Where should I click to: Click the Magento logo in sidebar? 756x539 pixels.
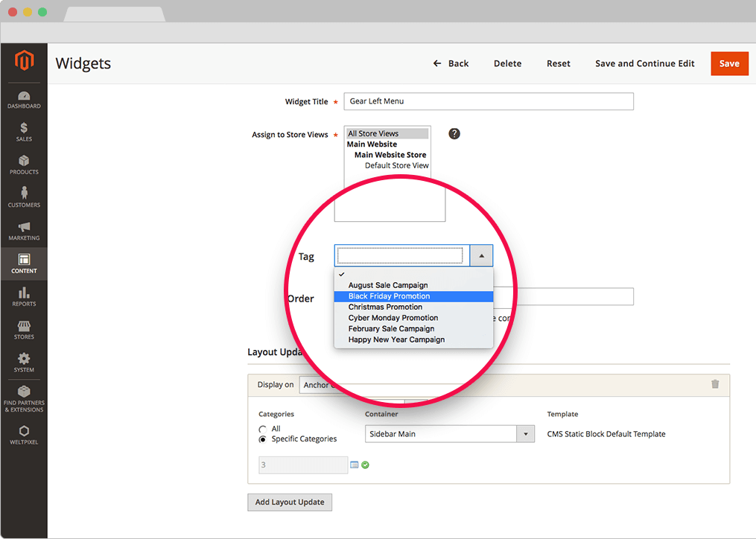pyautogui.click(x=24, y=61)
